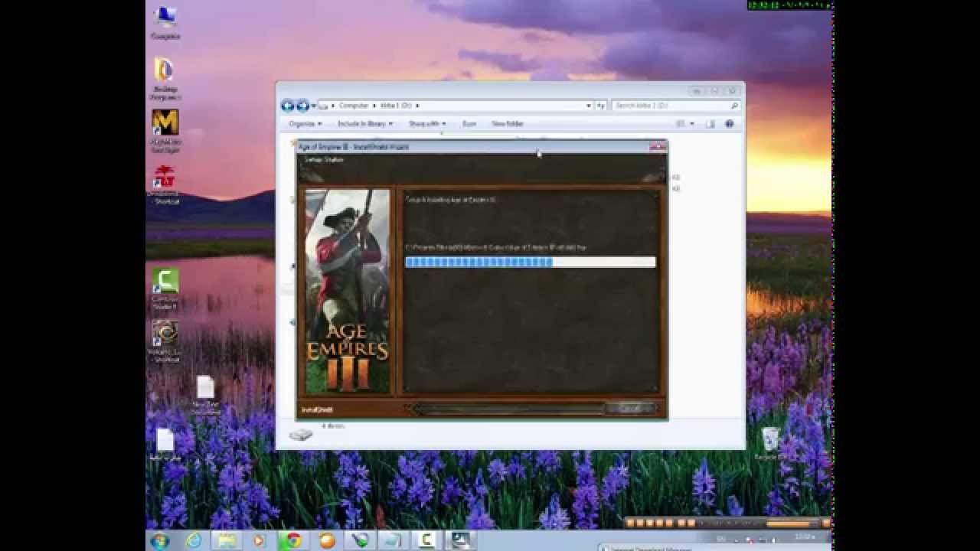This screenshot has height=551, width=980.
Task: Click the Back arrow in Explorer window
Action: [288, 106]
